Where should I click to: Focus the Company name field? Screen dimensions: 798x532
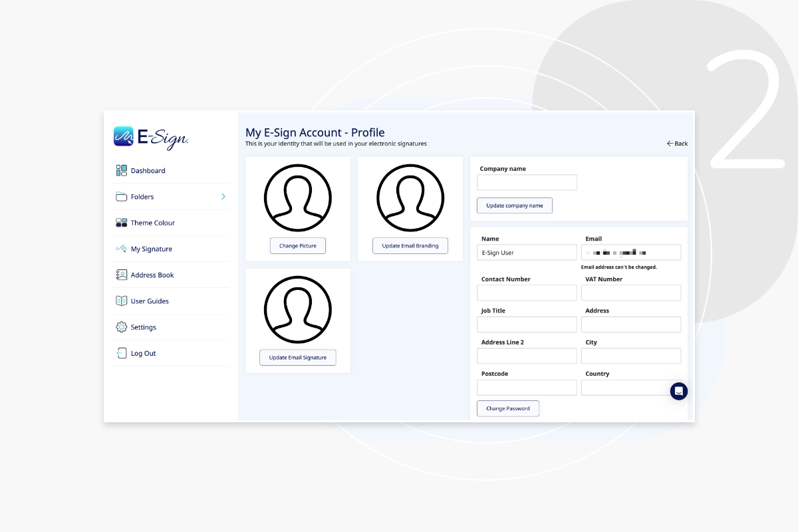coord(527,183)
